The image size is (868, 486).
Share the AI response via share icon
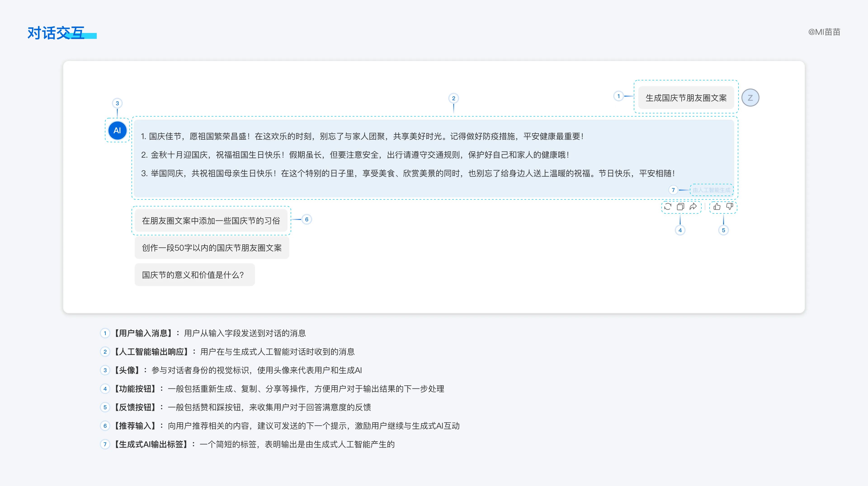[693, 207]
